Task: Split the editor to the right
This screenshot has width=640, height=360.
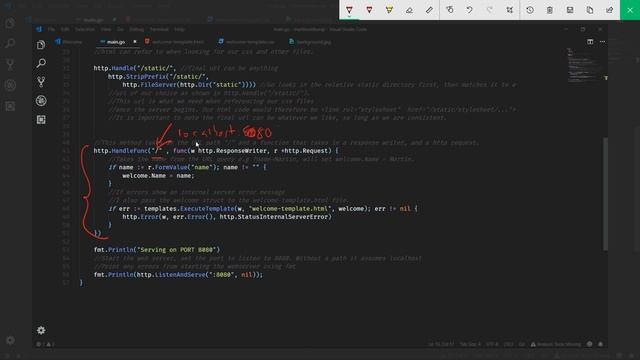Action: click(x=590, y=42)
